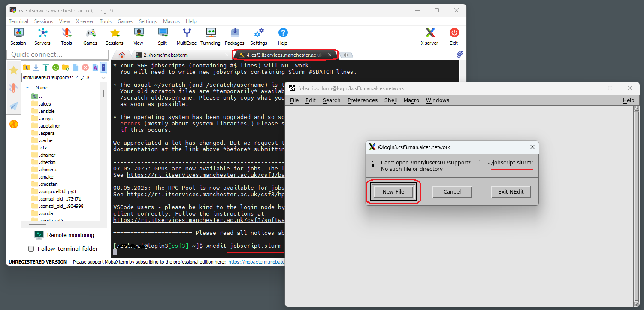
Task: Open the Settings gears icon
Action: 259,36
